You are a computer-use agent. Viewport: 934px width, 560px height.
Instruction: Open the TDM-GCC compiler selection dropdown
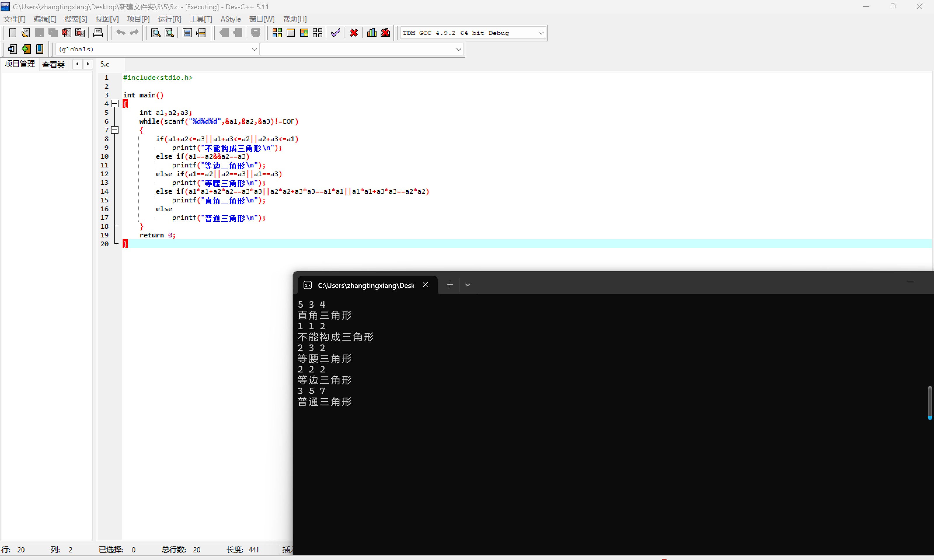pos(541,33)
